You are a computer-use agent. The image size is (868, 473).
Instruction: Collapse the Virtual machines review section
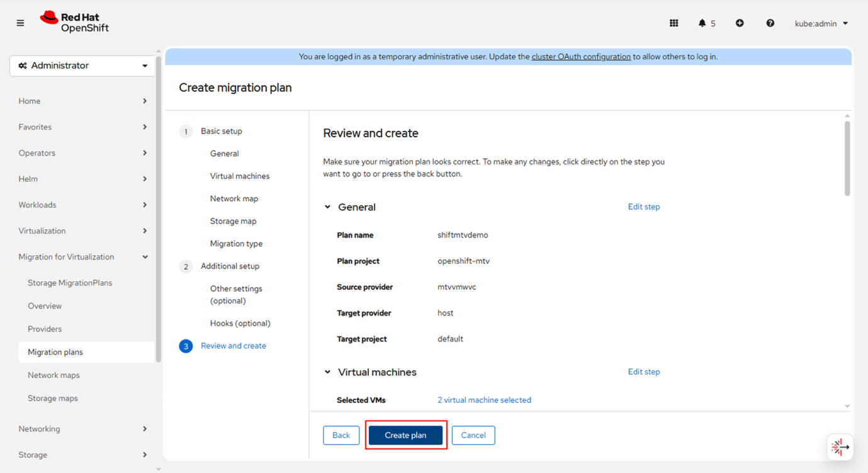[x=327, y=372]
